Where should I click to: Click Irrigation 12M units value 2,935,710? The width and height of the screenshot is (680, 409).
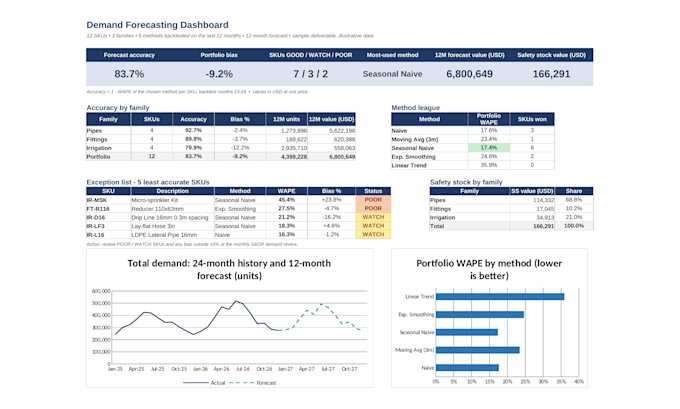click(x=287, y=147)
